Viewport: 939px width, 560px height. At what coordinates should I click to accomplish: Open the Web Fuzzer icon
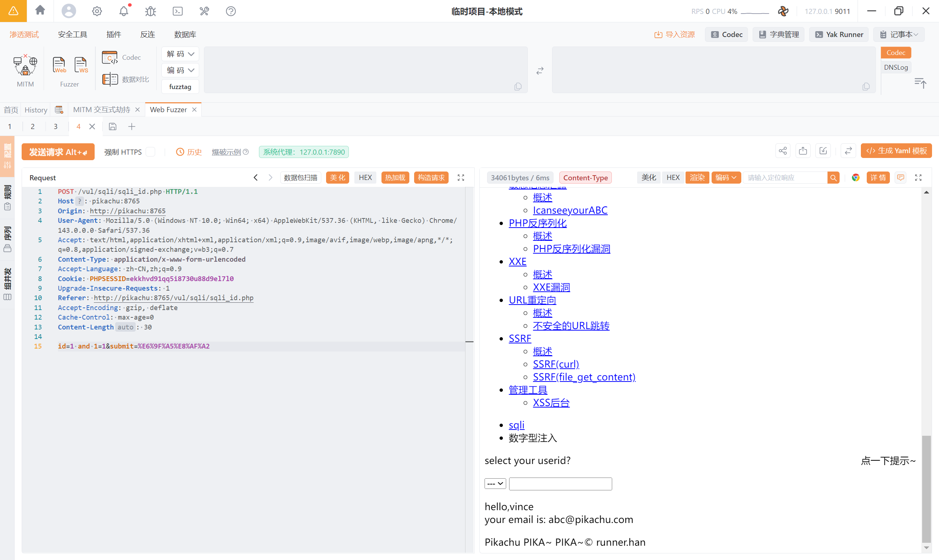click(59, 65)
